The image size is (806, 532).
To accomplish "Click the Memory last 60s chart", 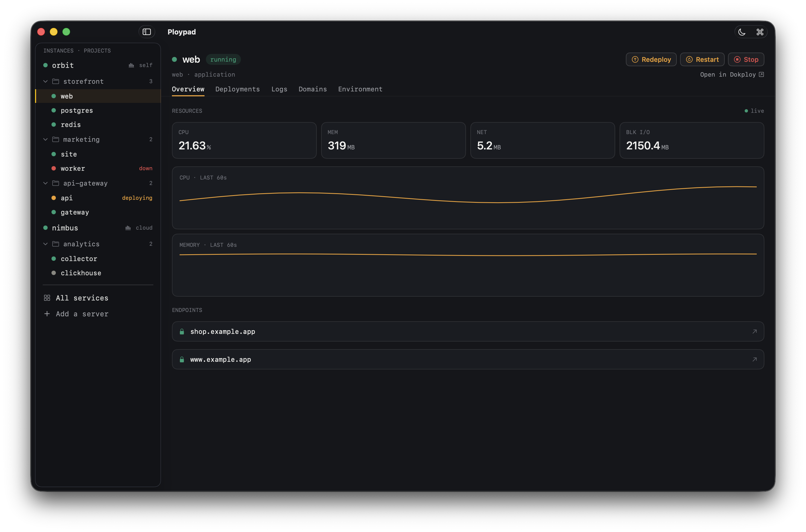I will [468, 265].
